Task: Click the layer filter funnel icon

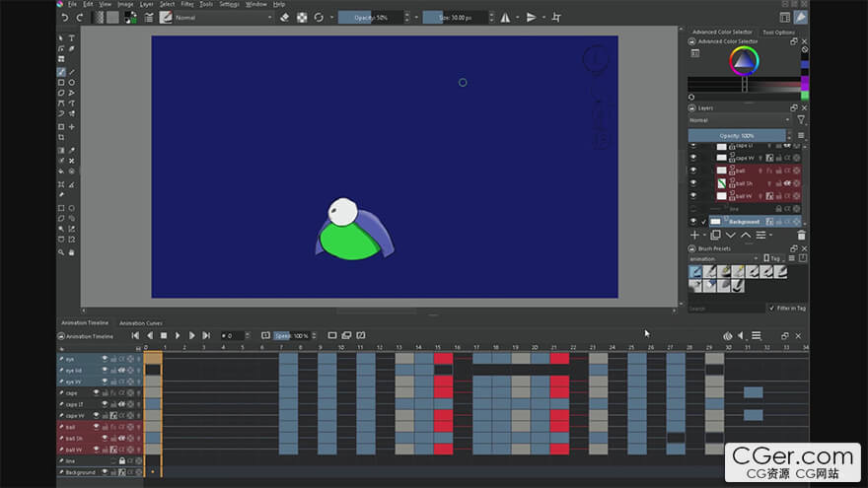Action: 801,119
